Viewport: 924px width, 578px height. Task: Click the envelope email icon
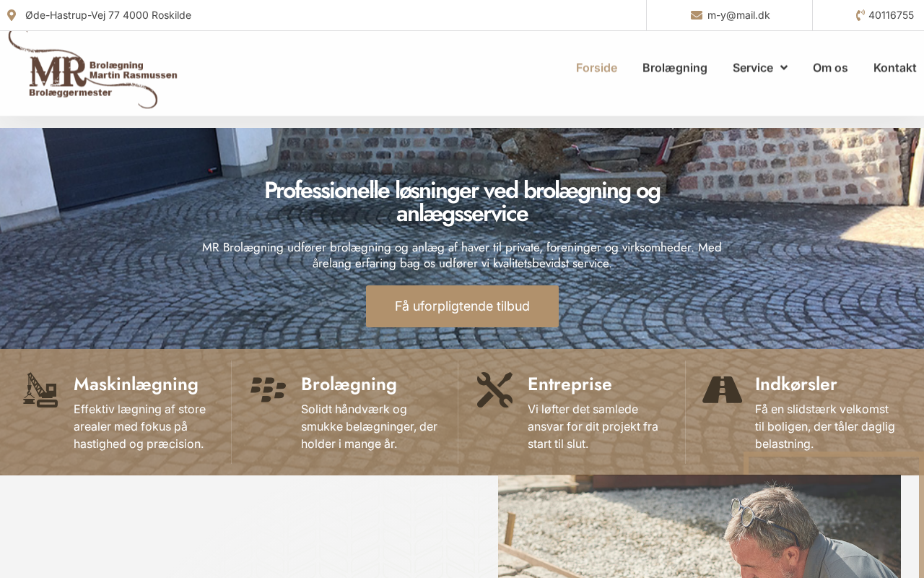[697, 15]
